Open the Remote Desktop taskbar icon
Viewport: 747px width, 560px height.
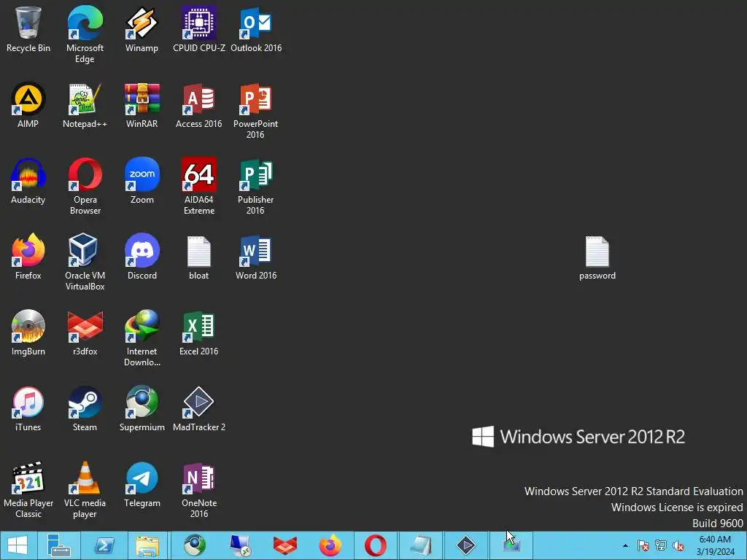coord(239,545)
